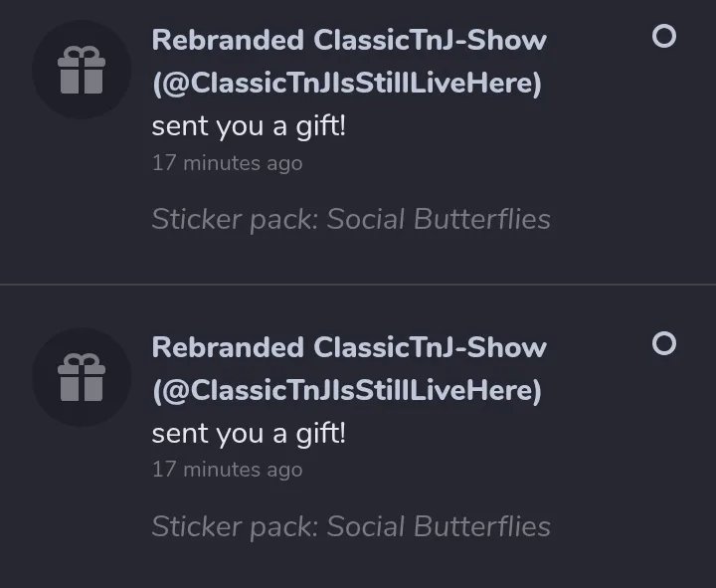The width and height of the screenshot is (716, 588).
Task: Click the bottom notification's "17 minutes ago" timestamp
Action: pos(227,470)
